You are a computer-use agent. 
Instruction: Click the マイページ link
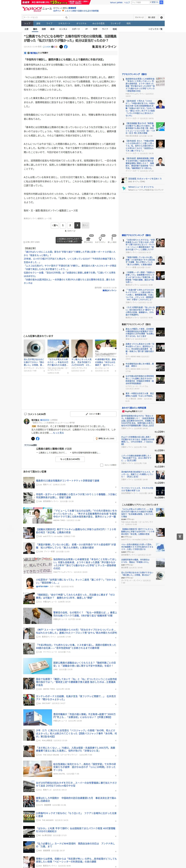(139, 18)
